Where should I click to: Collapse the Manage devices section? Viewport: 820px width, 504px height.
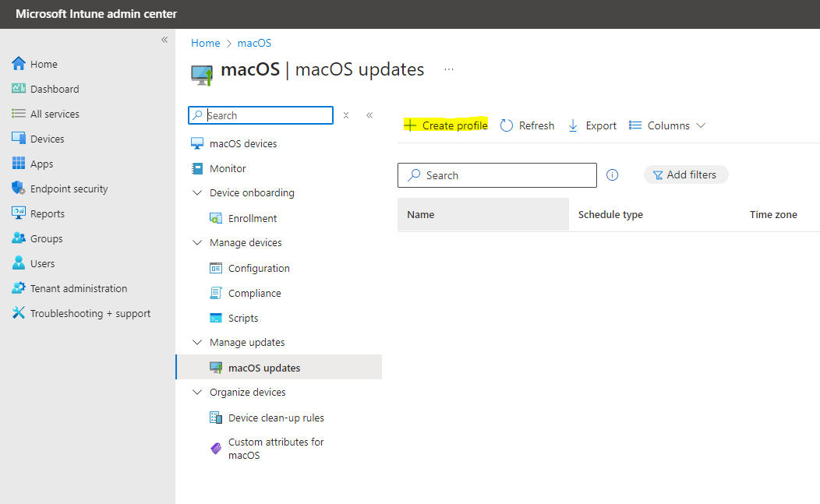point(197,242)
